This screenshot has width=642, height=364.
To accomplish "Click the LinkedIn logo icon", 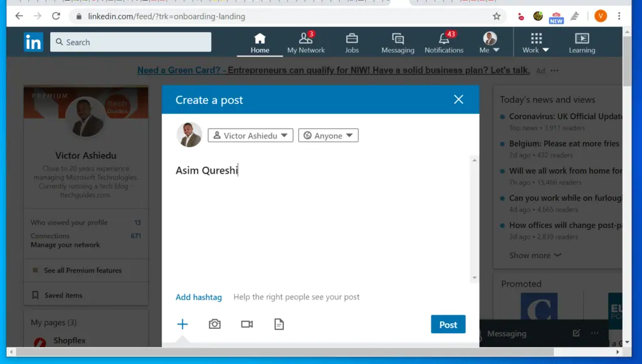I will (33, 41).
